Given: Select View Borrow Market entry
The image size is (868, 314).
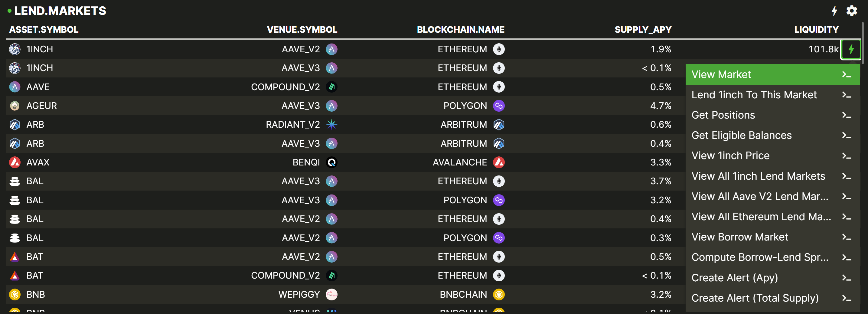Looking at the screenshot, I should click(772, 237).
